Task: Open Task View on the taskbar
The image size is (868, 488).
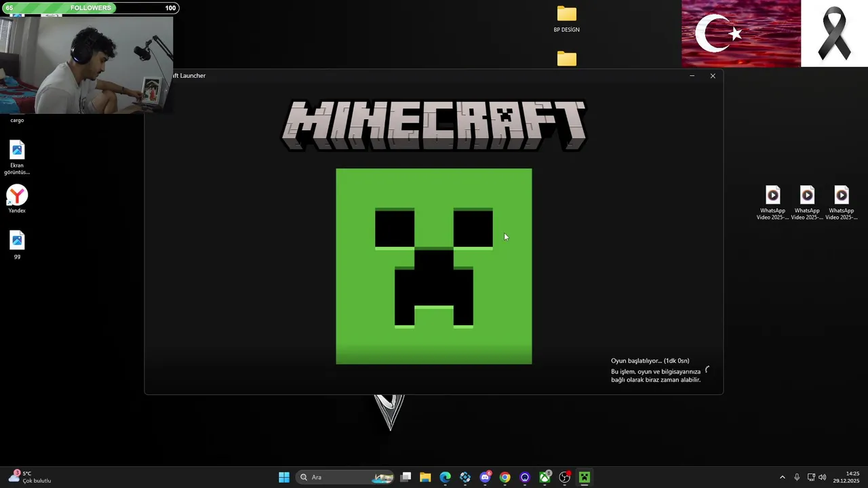Action: pos(406,477)
